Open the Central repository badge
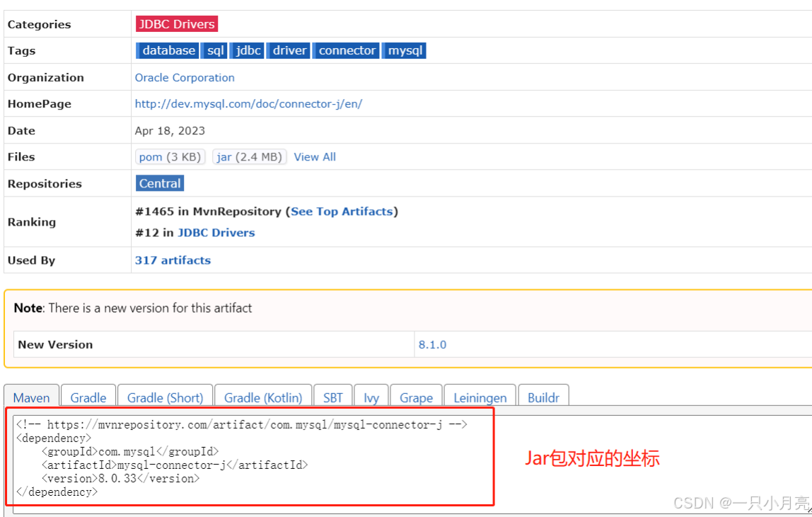Screen dimensions: 812x517 click(160, 183)
